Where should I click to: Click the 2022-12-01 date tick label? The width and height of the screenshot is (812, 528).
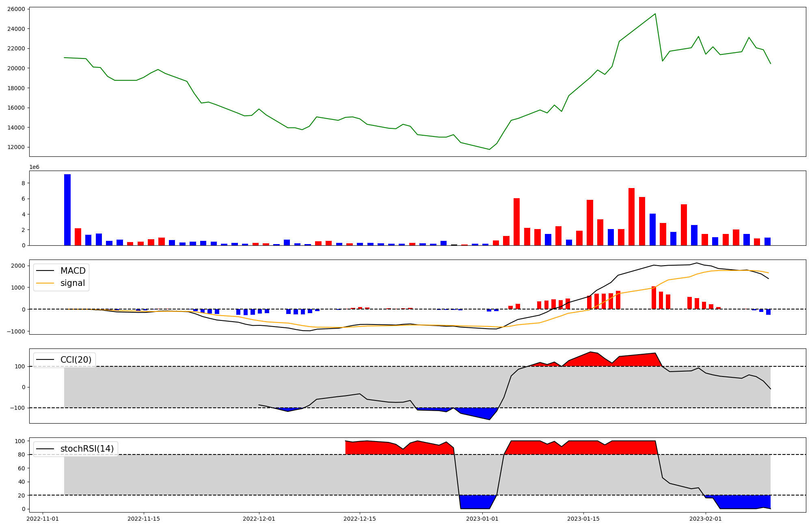[x=259, y=519]
